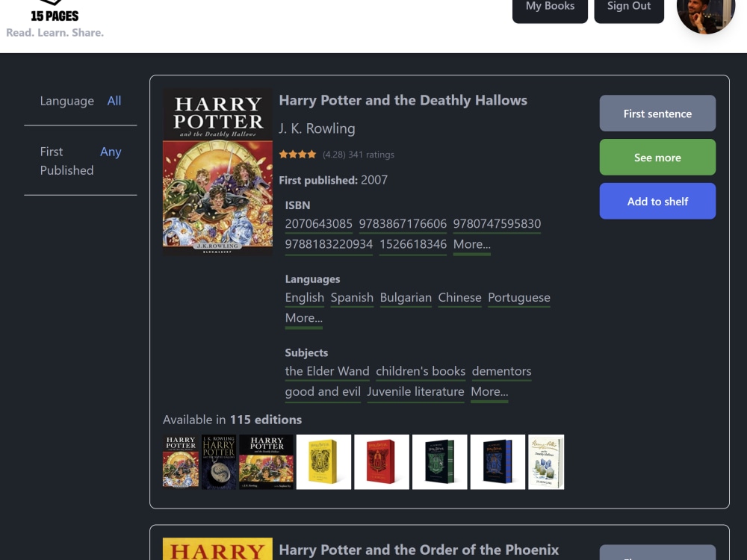Open the My Books page
The image size is (747, 560).
[x=550, y=7]
